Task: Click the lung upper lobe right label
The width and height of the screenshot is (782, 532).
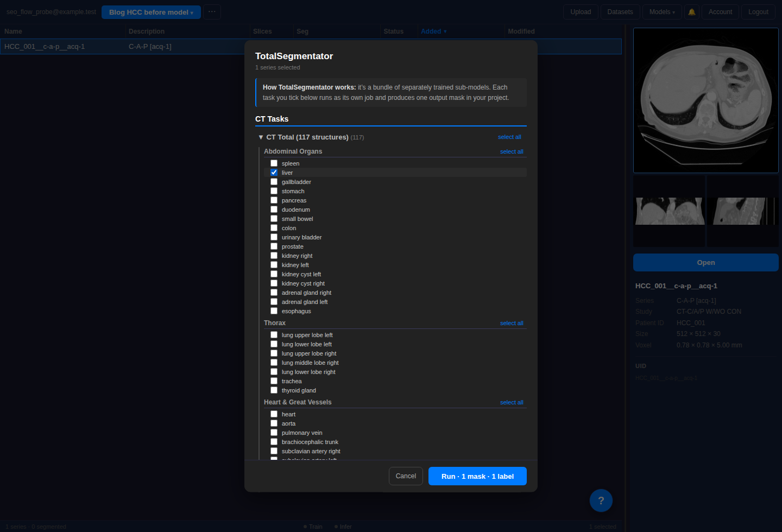Action: click(x=309, y=353)
